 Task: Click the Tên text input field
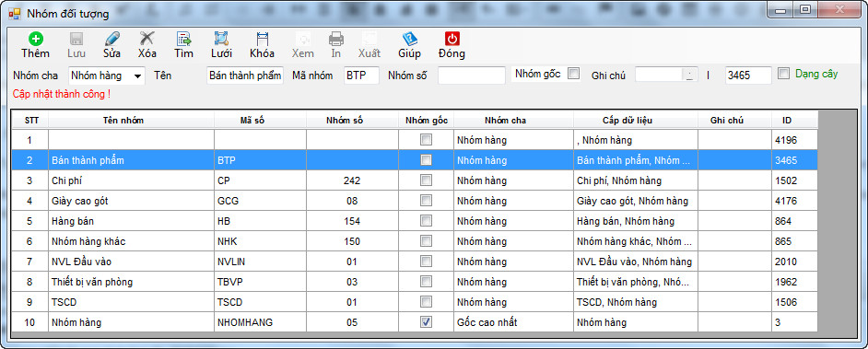[x=245, y=76]
